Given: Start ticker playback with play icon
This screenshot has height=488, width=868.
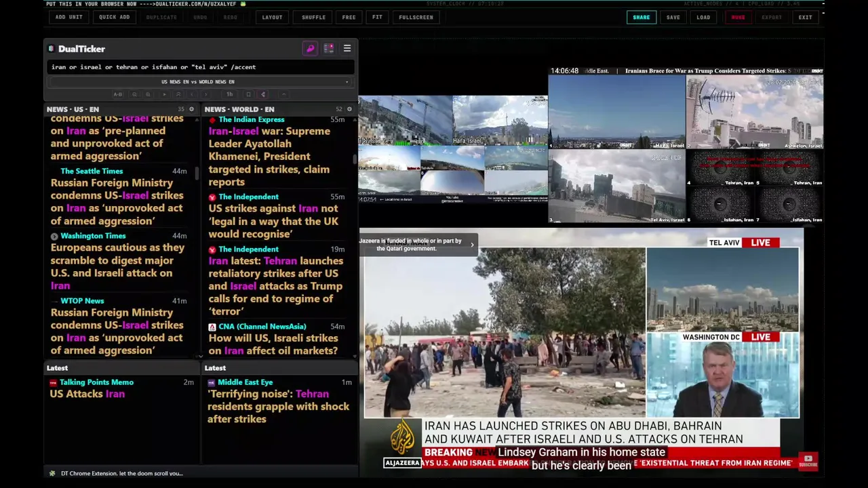Looking at the screenshot, I should click(x=165, y=94).
